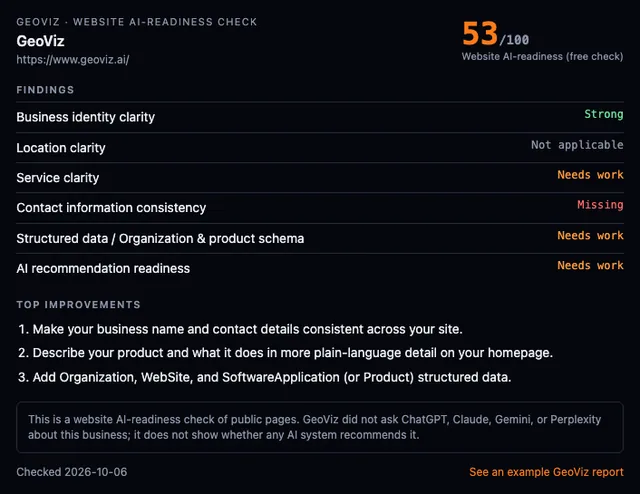Screen dimensions: 640x494
Task: Select the 'AI recommendation readiness' finding
Action: point(103,268)
